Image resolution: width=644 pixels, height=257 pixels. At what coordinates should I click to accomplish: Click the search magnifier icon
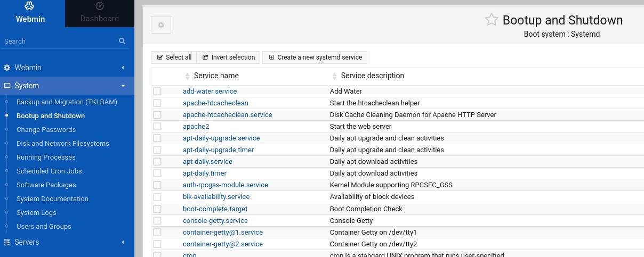coord(122,41)
